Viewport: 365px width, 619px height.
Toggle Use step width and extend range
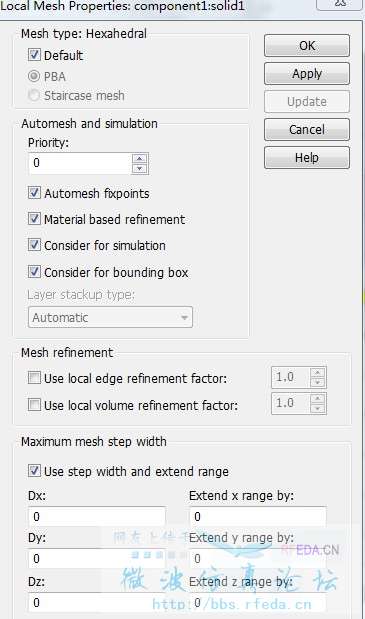point(34,471)
